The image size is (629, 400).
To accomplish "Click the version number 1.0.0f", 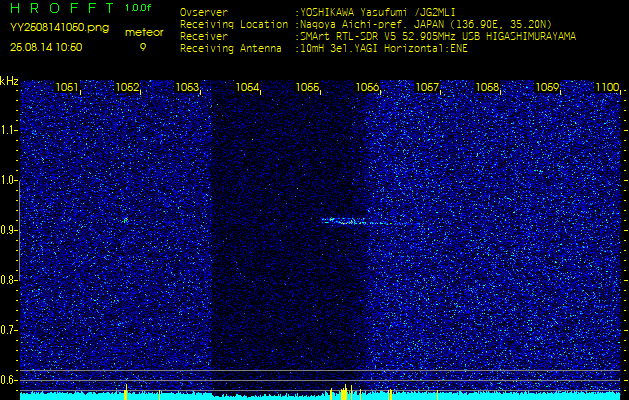I will [x=138, y=8].
